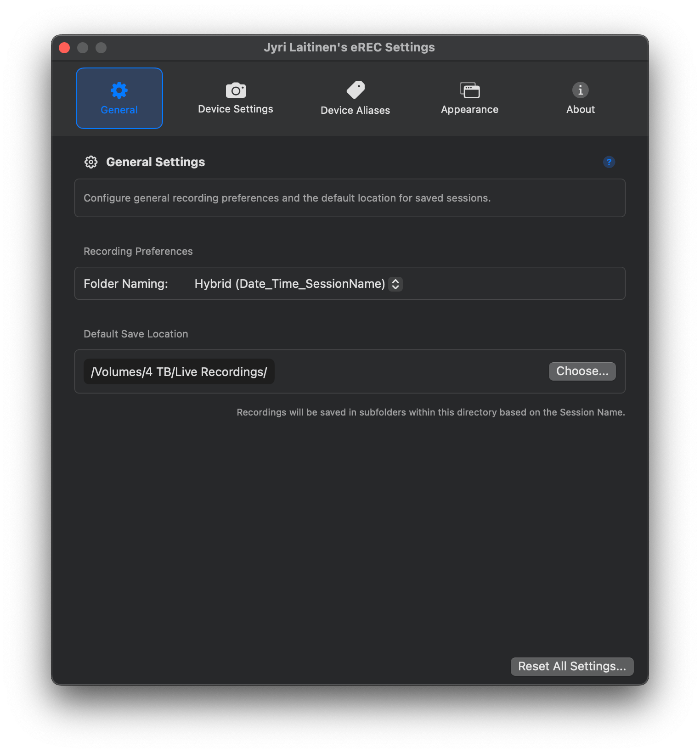Switch to the Appearance tab
700x753 pixels.
pos(469,98)
